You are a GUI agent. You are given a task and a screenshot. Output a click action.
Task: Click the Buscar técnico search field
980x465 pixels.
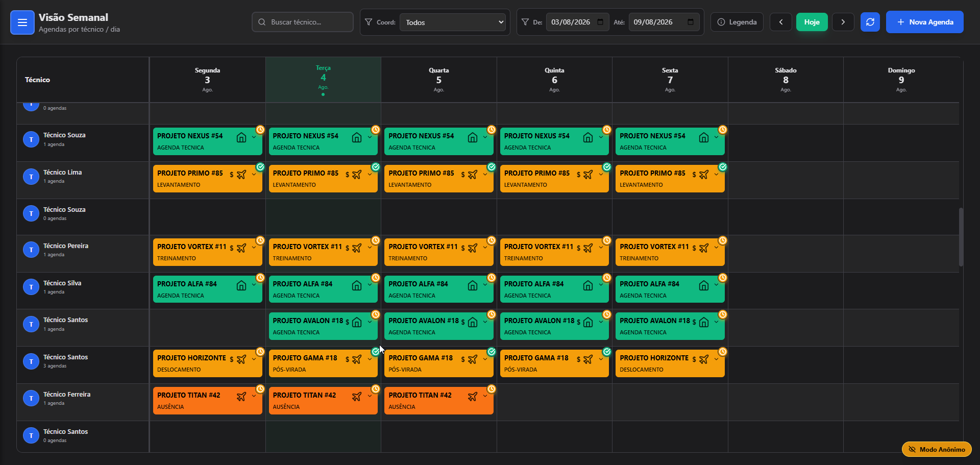[x=303, y=22]
